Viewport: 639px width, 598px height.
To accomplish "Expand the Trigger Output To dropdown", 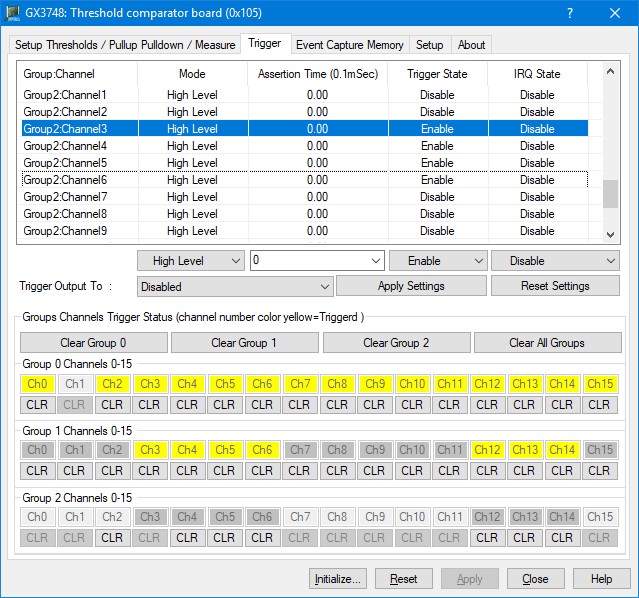I will 235,286.
